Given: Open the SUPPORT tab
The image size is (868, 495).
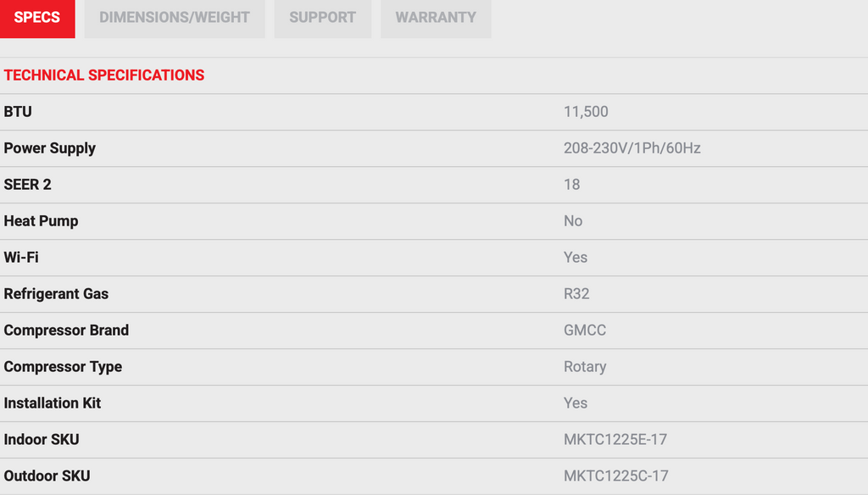Looking at the screenshot, I should 322,18.
